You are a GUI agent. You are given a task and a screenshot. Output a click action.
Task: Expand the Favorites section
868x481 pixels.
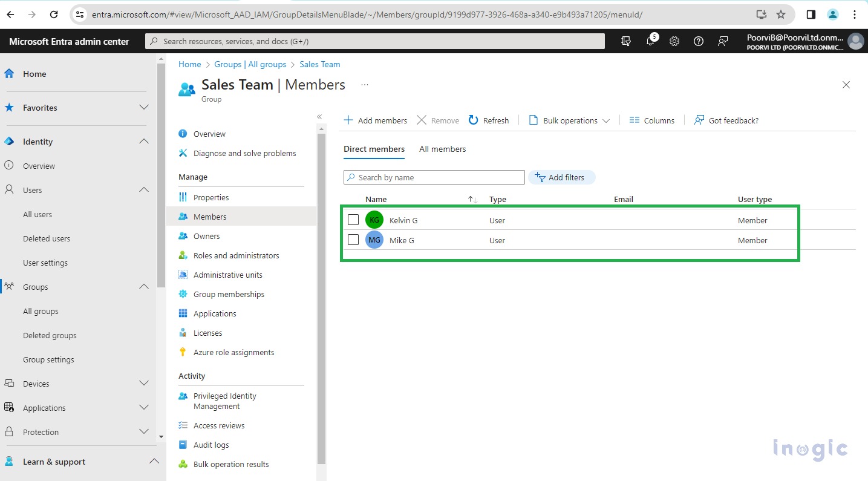point(144,108)
